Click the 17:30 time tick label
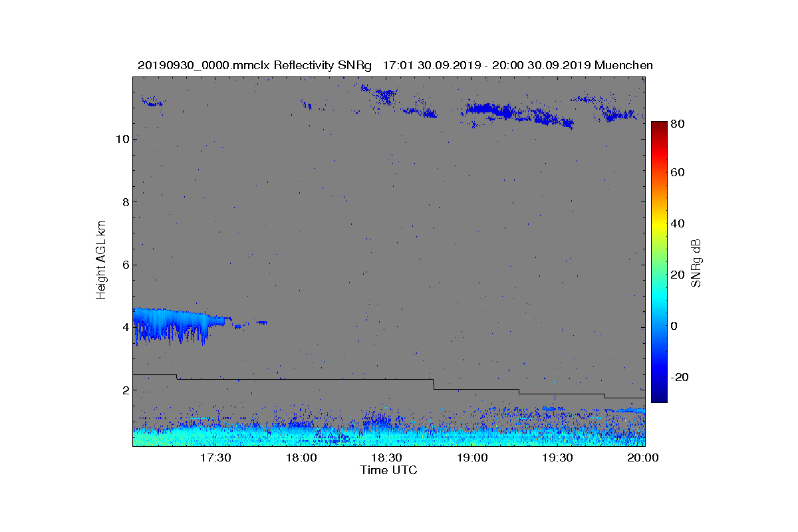The width and height of the screenshot is (798, 532). pos(215,458)
